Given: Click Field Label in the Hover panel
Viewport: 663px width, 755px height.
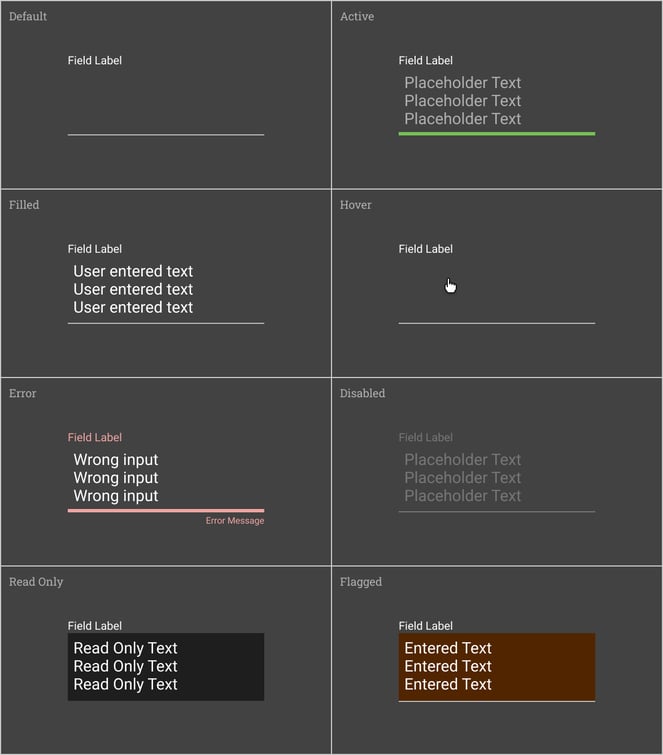Looking at the screenshot, I should [426, 249].
